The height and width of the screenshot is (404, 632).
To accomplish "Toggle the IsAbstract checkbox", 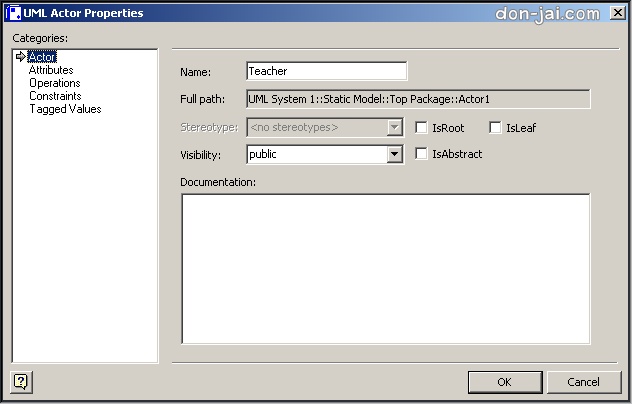I will [421, 154].
